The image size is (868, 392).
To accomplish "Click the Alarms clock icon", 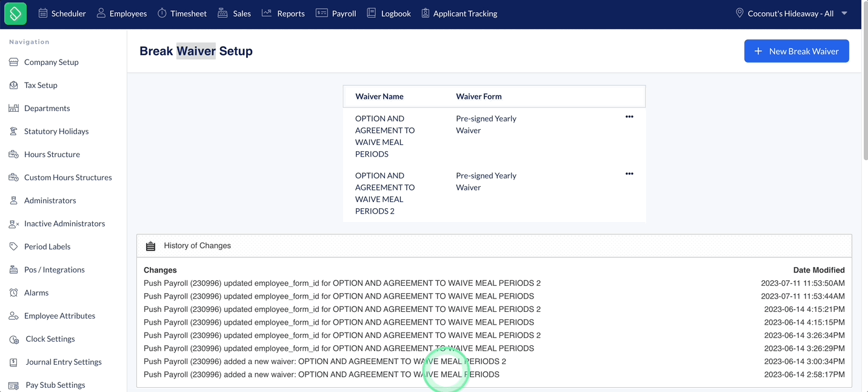I will [13, 292].
